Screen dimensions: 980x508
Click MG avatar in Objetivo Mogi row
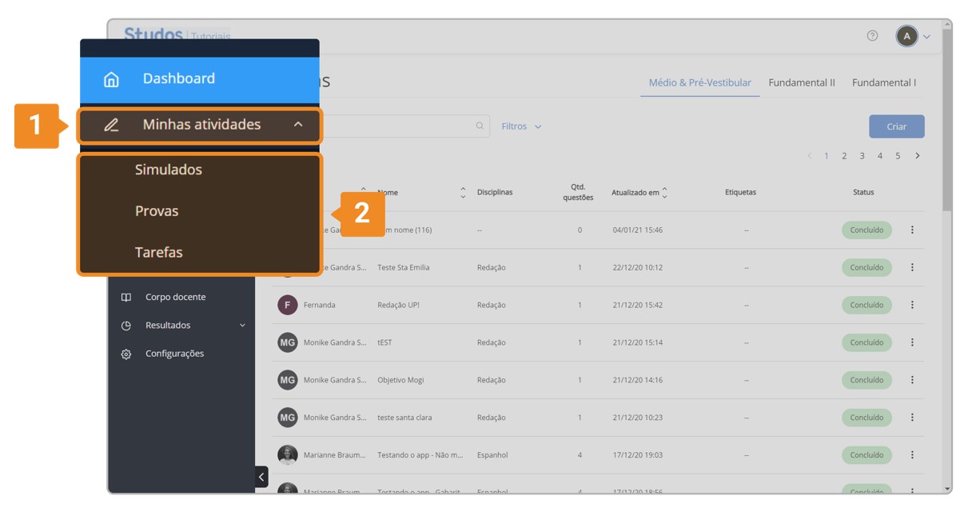(288, 380)
